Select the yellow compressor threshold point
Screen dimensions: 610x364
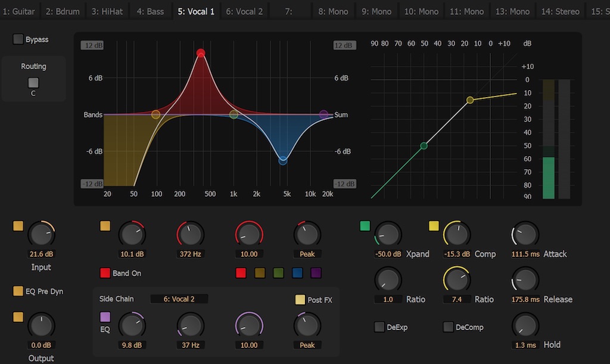point(470,100)
